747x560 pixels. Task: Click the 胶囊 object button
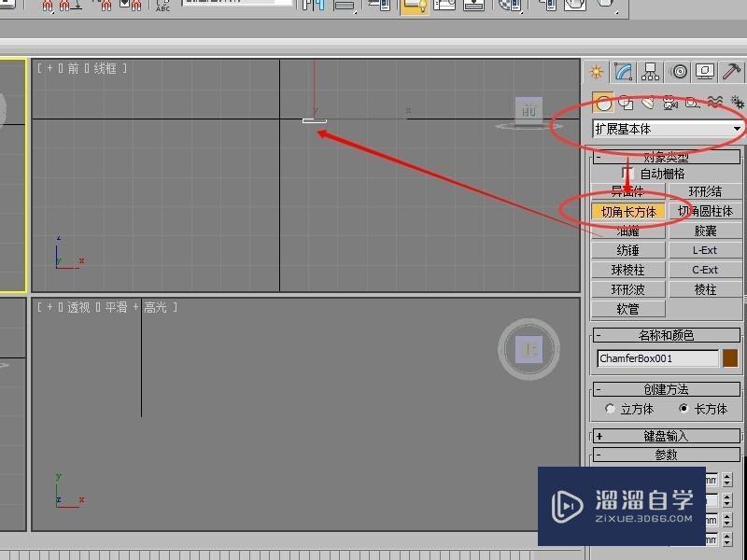(x=706, y=231)
